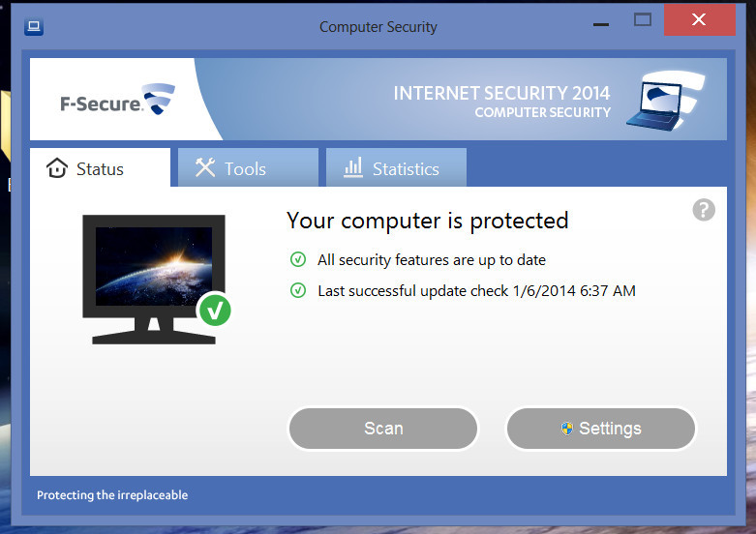
Task: Open the Tools tab
Action: [x=248, y=167]
